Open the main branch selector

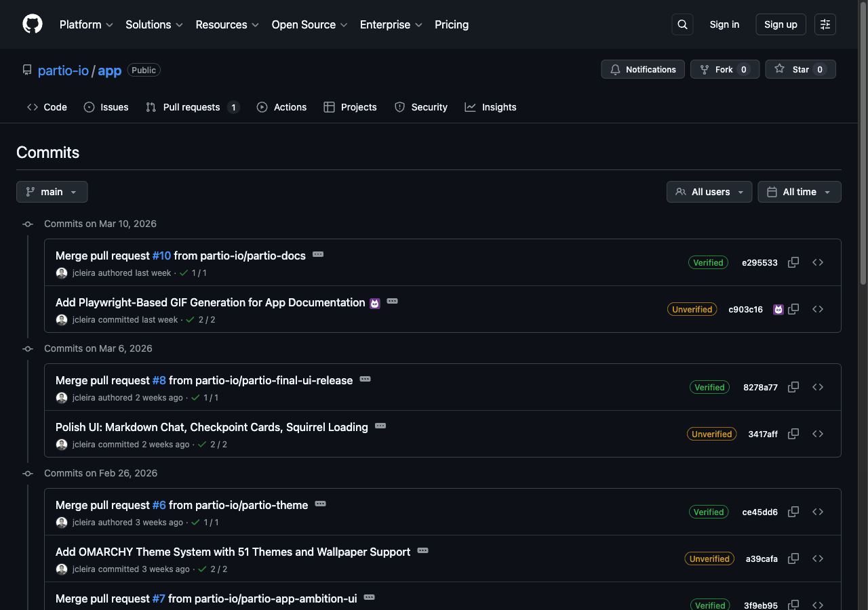point(52,192)
